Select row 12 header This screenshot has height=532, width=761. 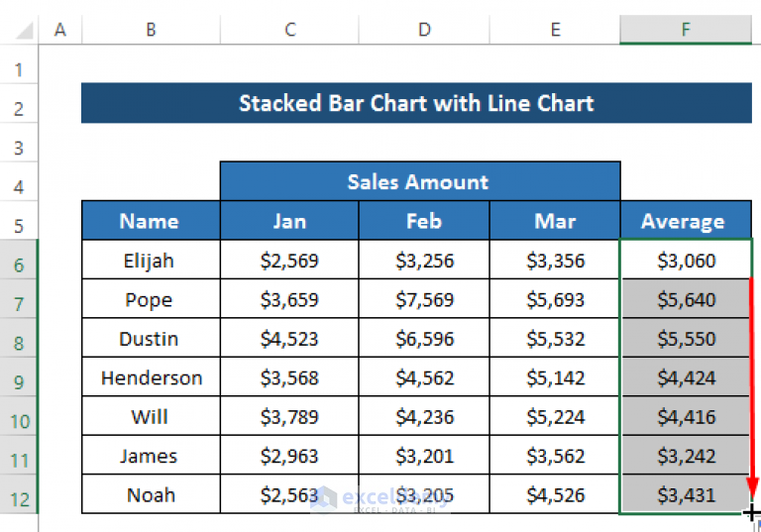[20, 496]
